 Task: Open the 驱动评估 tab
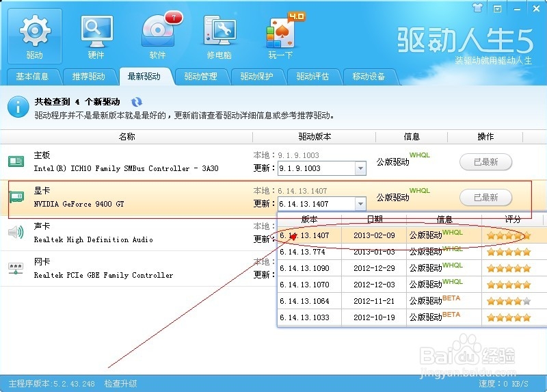coord(312,77)
